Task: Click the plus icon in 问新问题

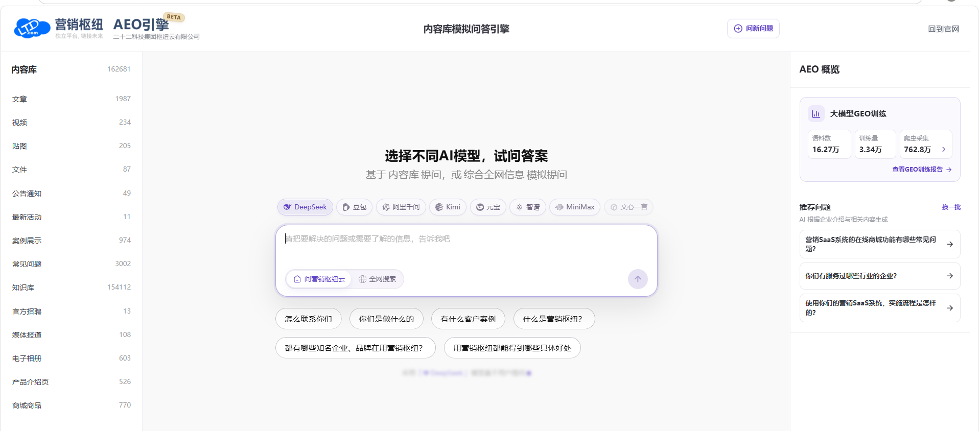Action: pos(738,29)
